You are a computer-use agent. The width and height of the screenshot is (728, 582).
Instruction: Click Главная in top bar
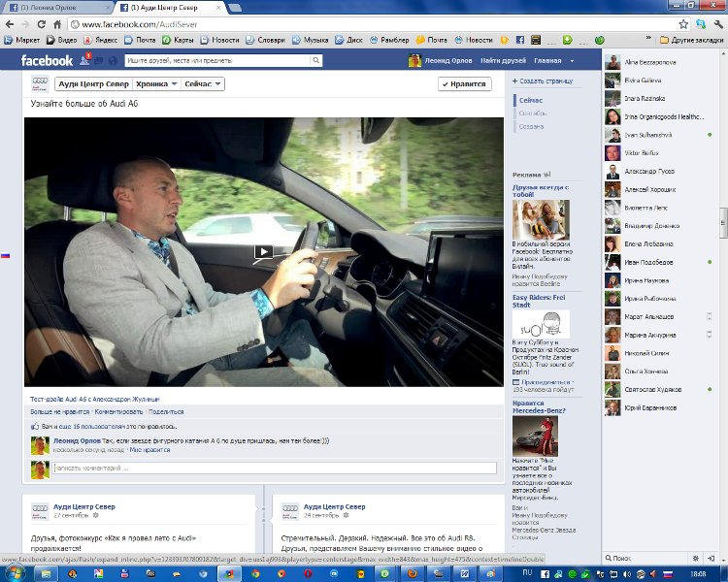click(x=547, y=61)
